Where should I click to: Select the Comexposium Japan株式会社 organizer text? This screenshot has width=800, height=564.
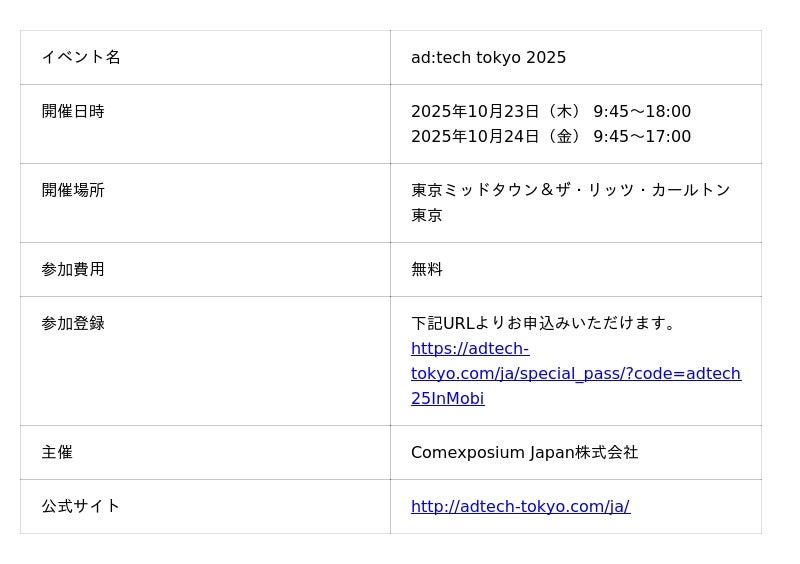point(524,453)
